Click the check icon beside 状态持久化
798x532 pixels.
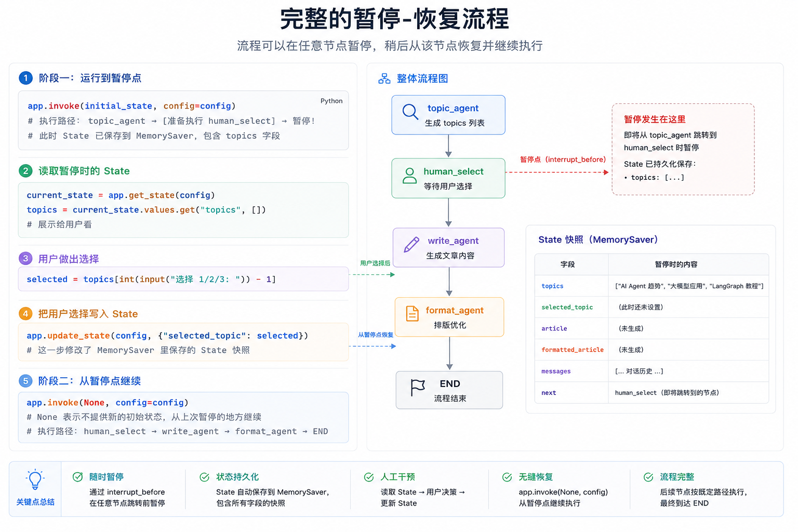(205, 477)
